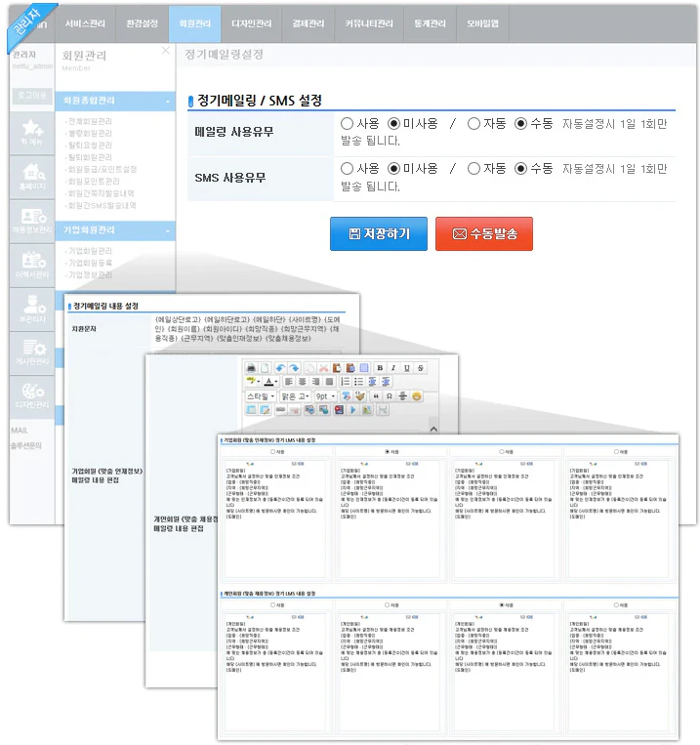
Task: Click the 저장하기 button
Action: click(379, 233)
